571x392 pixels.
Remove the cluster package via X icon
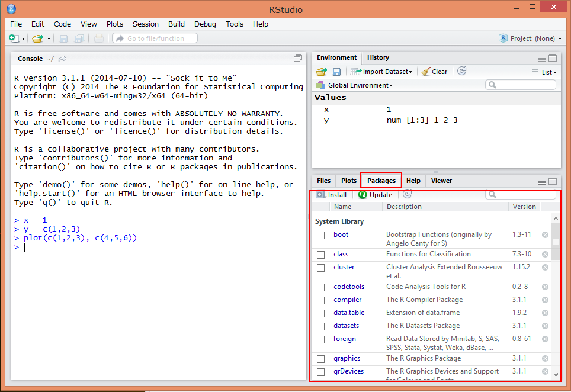[545, 267]
